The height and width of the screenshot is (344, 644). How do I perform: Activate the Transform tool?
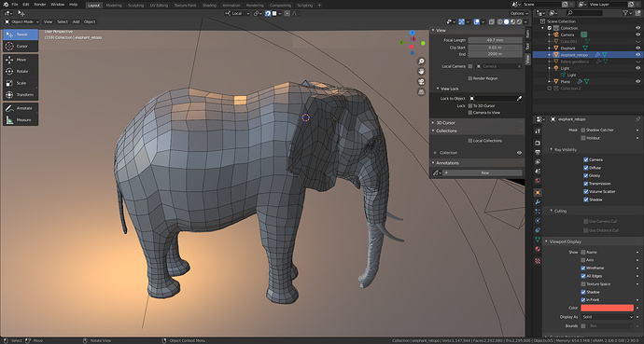[21, 95]
